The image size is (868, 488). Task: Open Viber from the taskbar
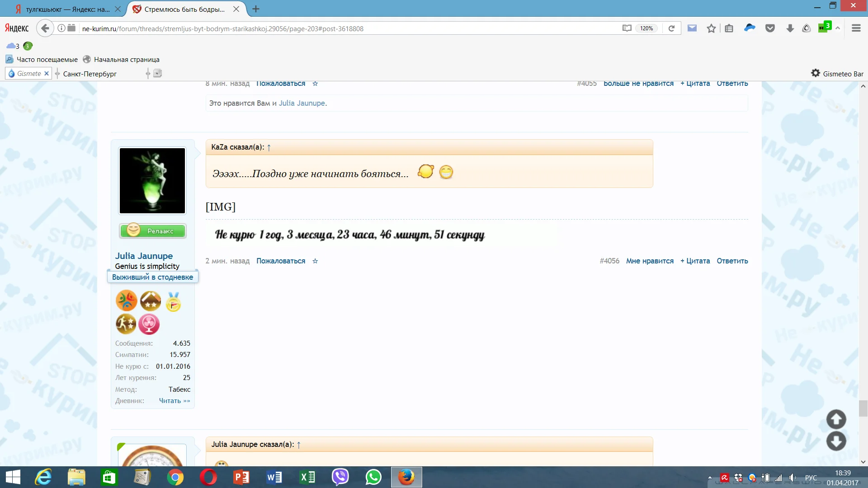click(x=340, y=477)
